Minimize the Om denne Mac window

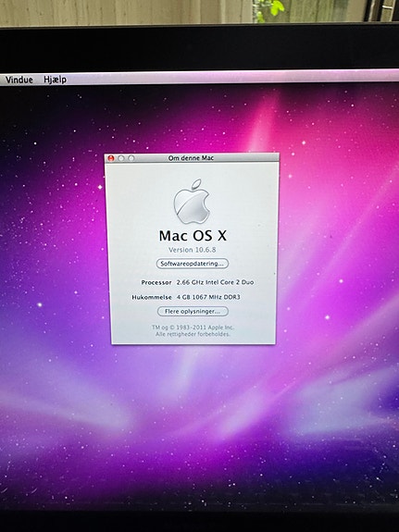pyautogui.click(x=121, y=158)
